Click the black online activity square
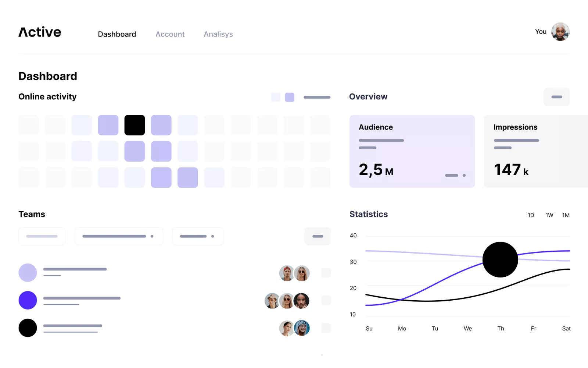The width and height of the screenshot is (588, 368). pyautogui.click(x=135, y=125)
